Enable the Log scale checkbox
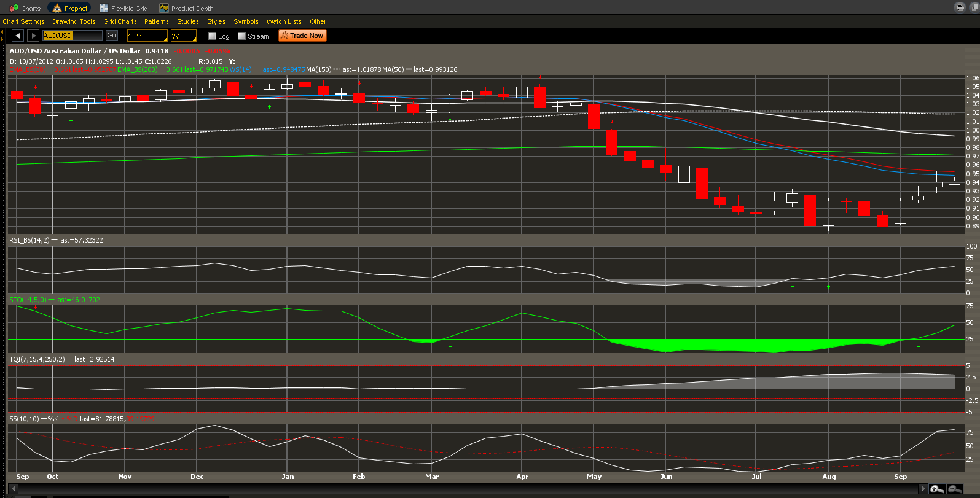The width and height of the screenshot is (980, 498). pyautogui.click(x=213, y=36)
